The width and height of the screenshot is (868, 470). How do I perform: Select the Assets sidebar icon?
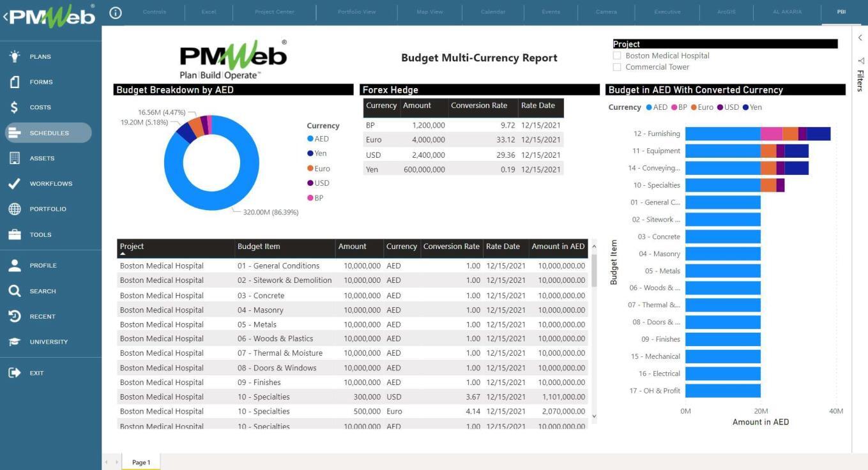42,158
